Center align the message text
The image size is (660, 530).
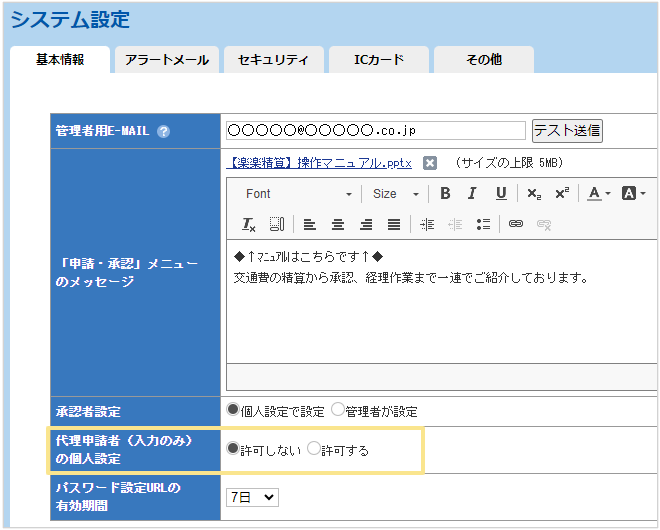338,224
